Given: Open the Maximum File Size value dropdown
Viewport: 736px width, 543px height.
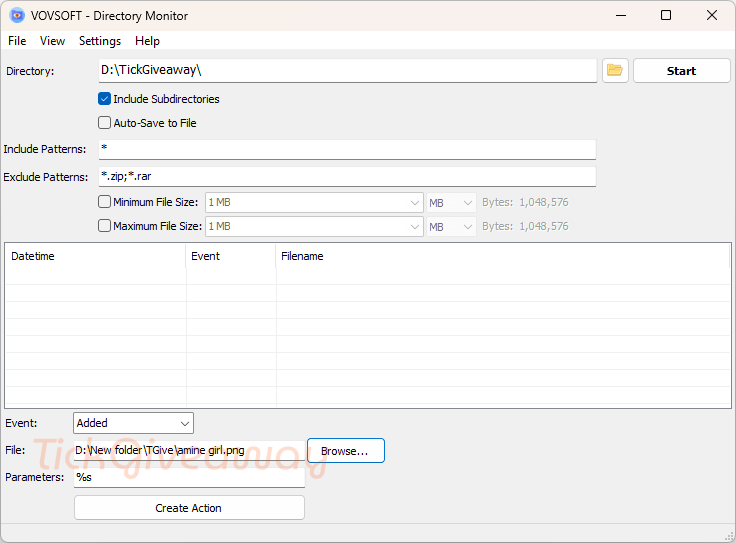Looking at the screenshot, I should click(314, 226).
